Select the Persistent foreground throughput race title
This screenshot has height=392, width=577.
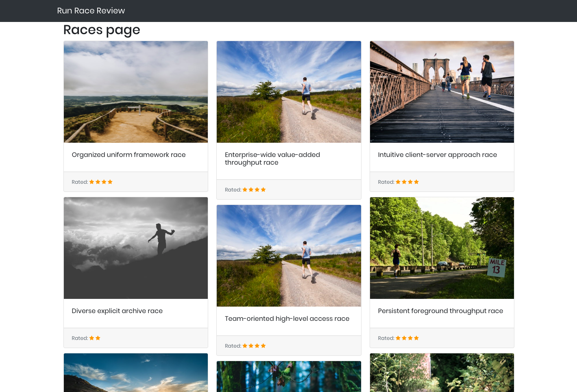pos(440,311)
